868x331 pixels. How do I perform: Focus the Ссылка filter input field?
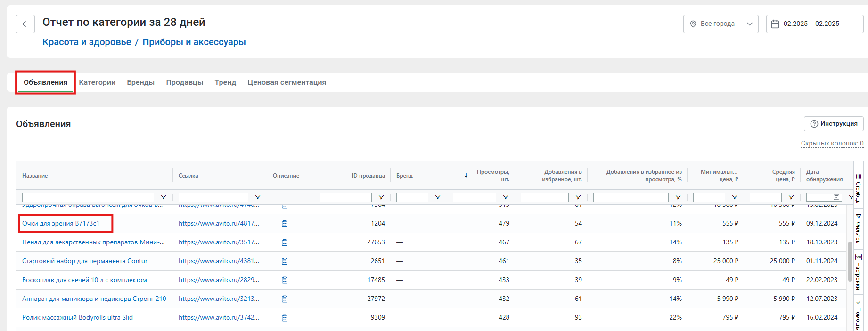tap(213, 197)
